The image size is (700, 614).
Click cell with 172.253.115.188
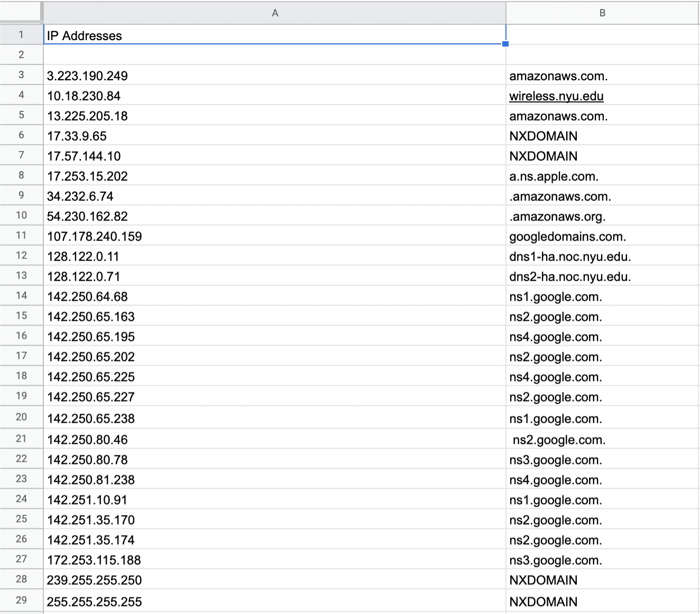pos(274,560)
